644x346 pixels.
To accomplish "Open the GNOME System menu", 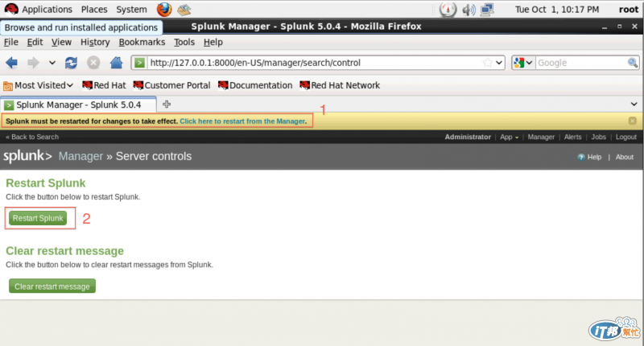I will [131, 10].
